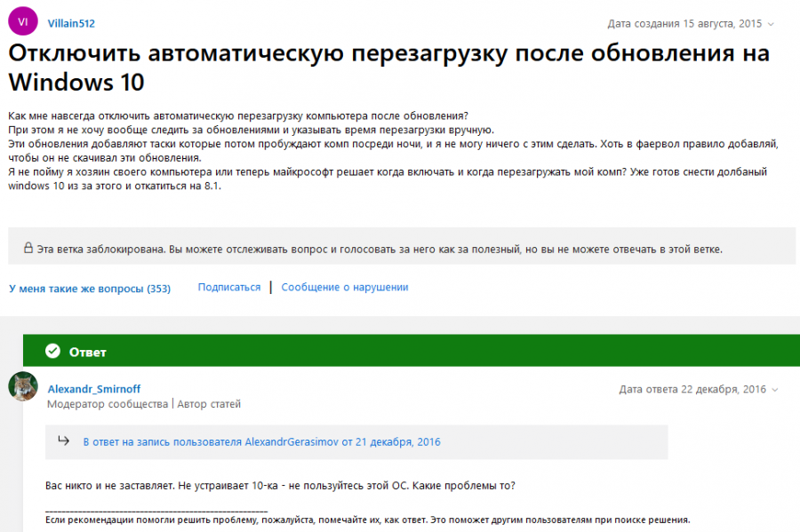The image size is (800, 532).
Task: Click 'Автор статей' role text
Action: (x=209, y=404)
